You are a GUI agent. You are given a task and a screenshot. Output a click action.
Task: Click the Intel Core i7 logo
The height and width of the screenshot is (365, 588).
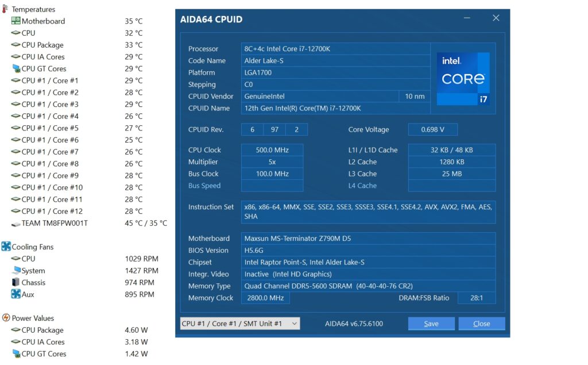[x=463, y=79]
